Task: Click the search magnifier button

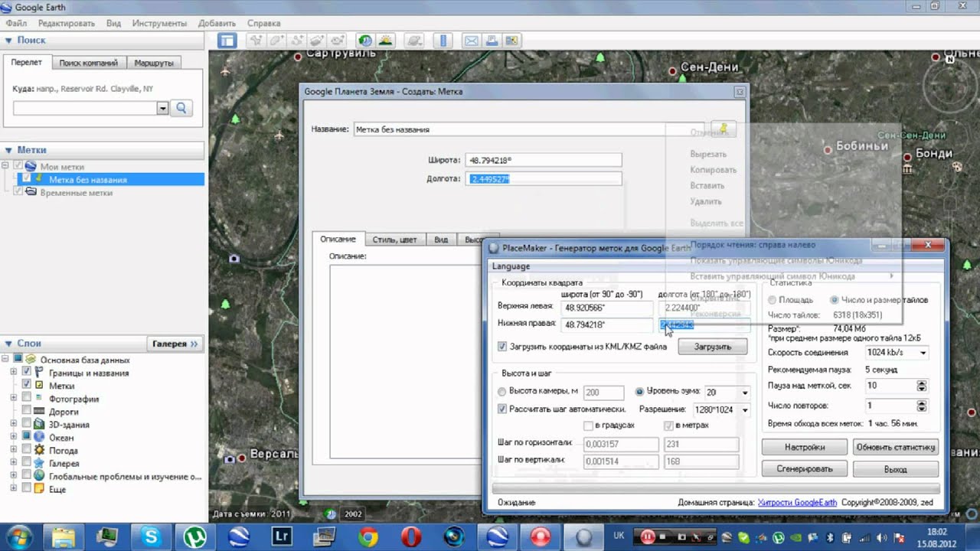Action: tap(181, 109)
